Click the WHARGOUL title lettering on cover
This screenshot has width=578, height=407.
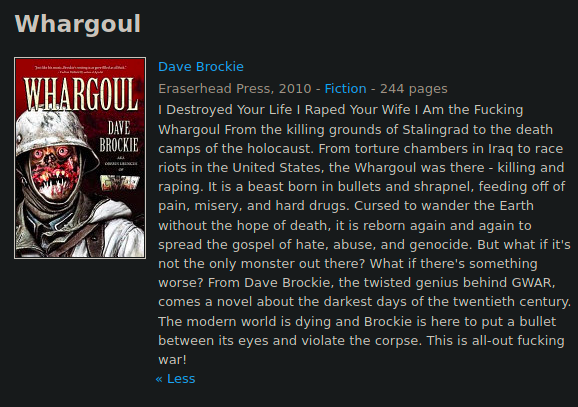click(81, 93)
